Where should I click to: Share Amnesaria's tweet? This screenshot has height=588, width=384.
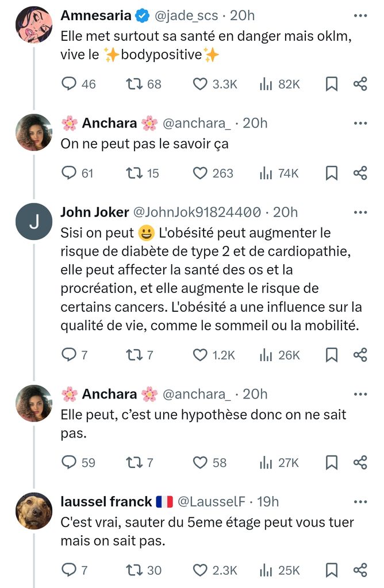point(360,84)
